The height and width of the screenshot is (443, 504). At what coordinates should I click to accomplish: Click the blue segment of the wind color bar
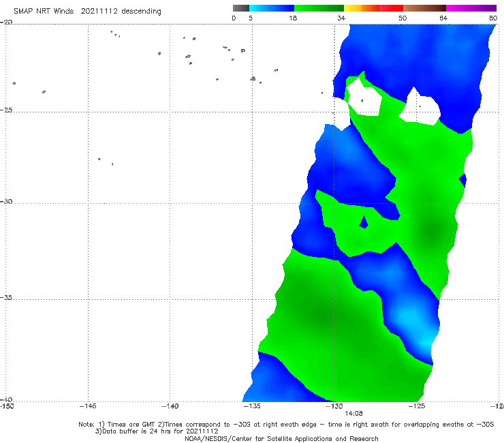[x=272, y=8]
